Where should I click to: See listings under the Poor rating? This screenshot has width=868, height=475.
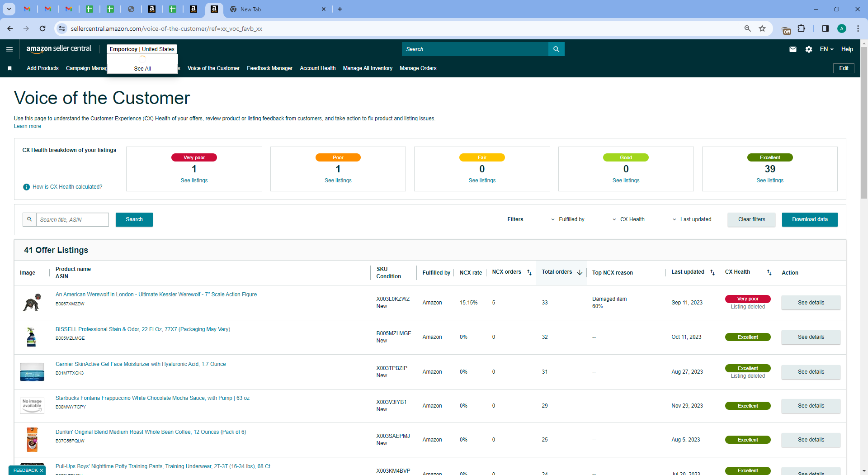point(338,180)
